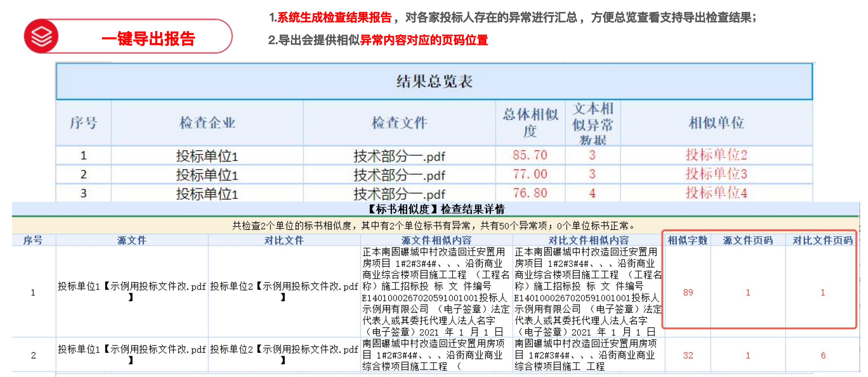Select 投标单位1 in overview row 1
The width and height of the screenshot is (868, 377).
pyautogui.click(x=207, y=156)
